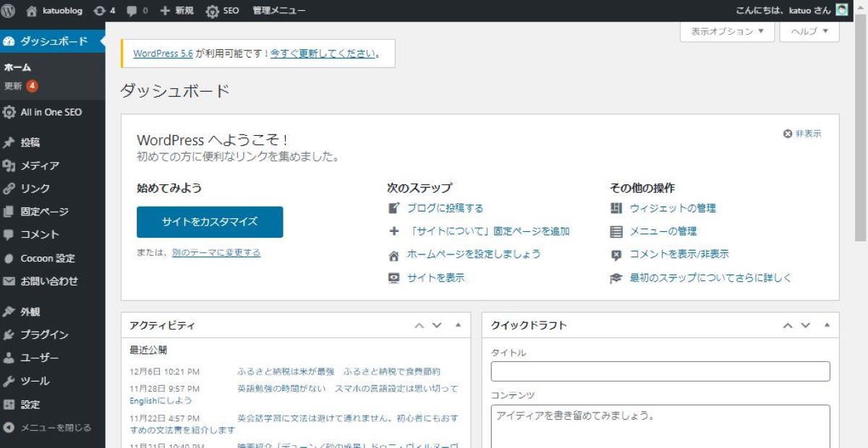The width and height of the screenshot is (868, 448).
Task: Click the 最初のステップについてさらに詳しく link text
Action: [711, 277]
